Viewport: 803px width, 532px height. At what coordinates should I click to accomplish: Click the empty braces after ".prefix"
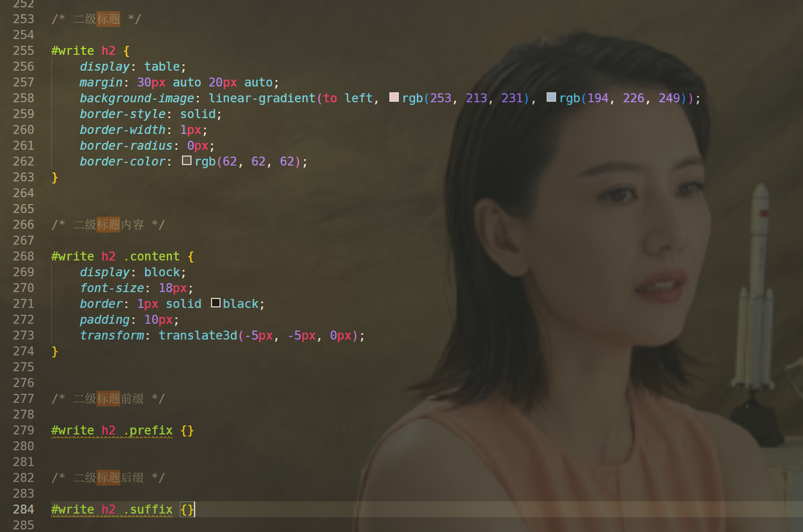[187, 430]
